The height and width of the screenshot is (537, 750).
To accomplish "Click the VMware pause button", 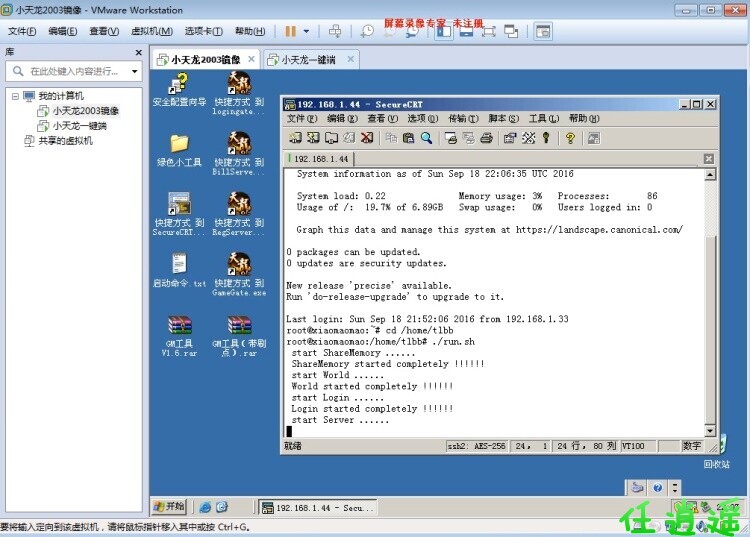I will [x=290, y=31].
